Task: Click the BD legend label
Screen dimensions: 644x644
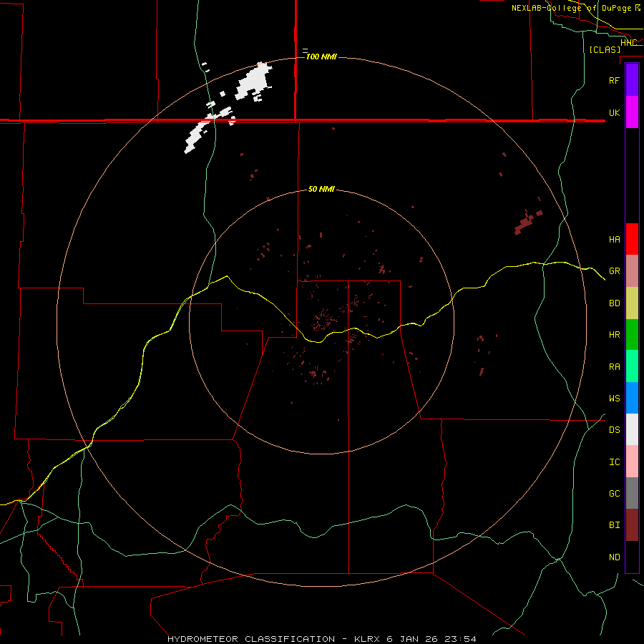Action: [x=615, y=303]
